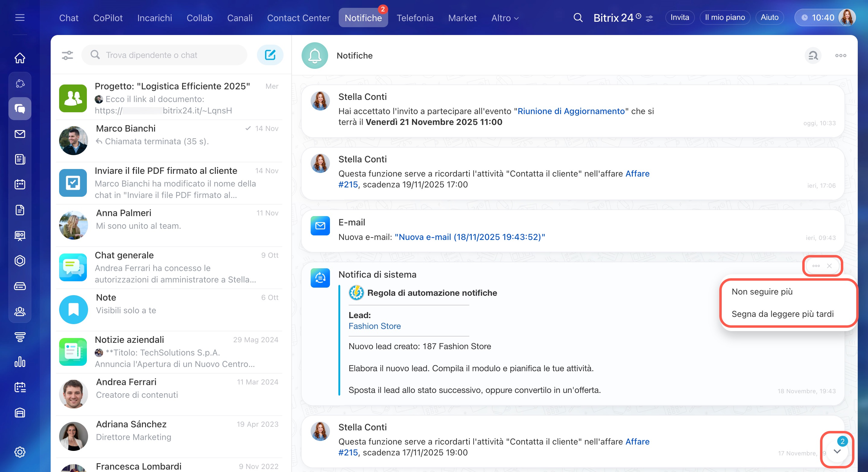Open the hamburger menu in top-left
Screen dimensions: 868x472
pos(20,18)
